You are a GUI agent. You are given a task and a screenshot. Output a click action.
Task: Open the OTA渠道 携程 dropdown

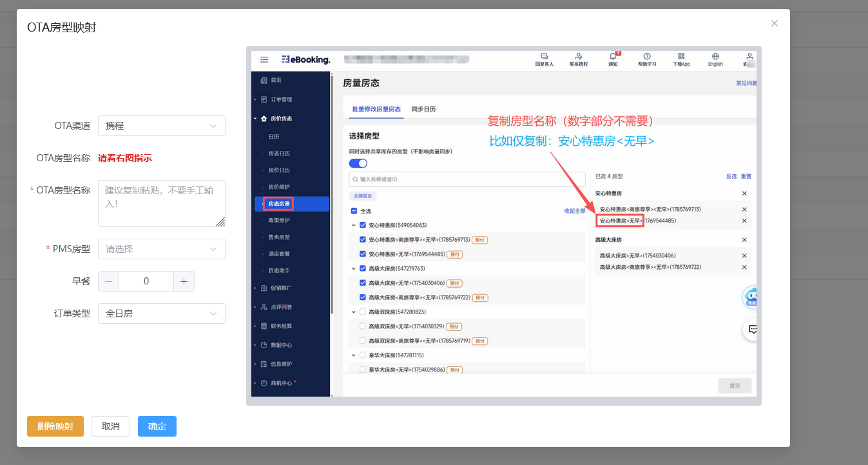click(162, 126)
